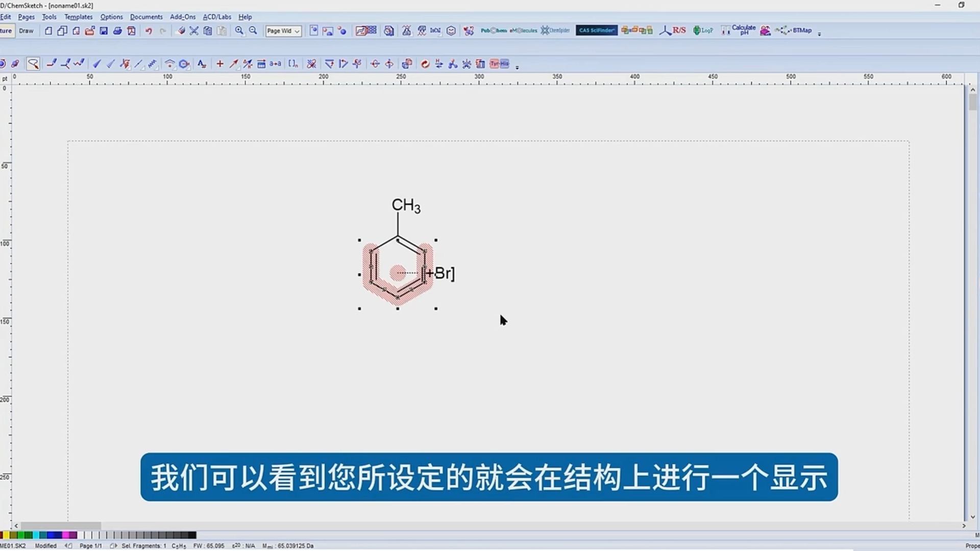Click the 'Page 1/1' status text
This screenshot has height=551, width=980.
tap(91, 546)
